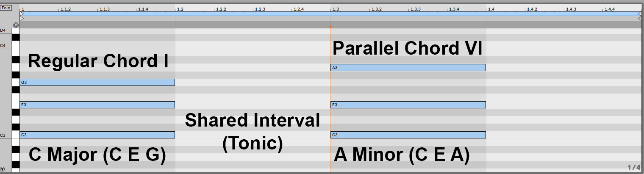Select the G3 note in the first chord

(97, 82)
